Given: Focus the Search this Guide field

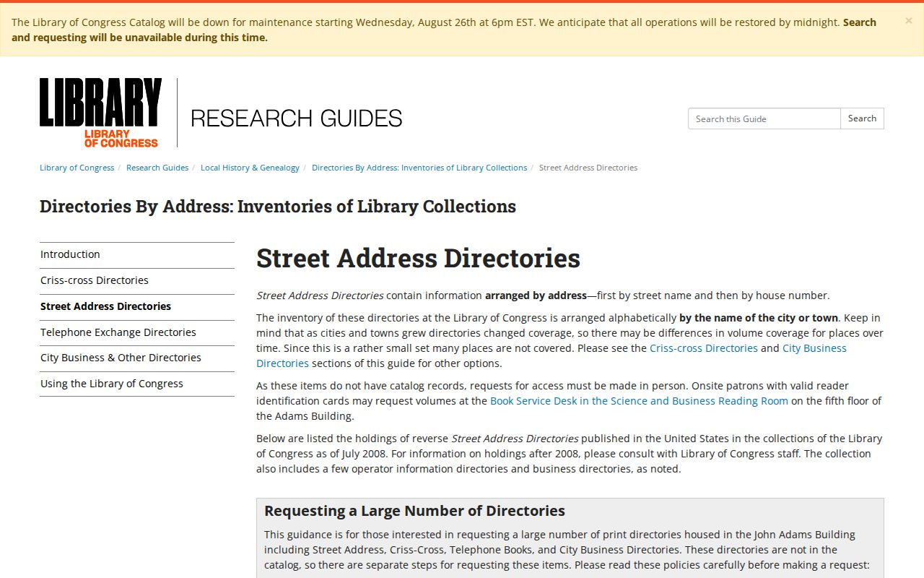Looking at the screenshot, I should (x=764, y=118).
